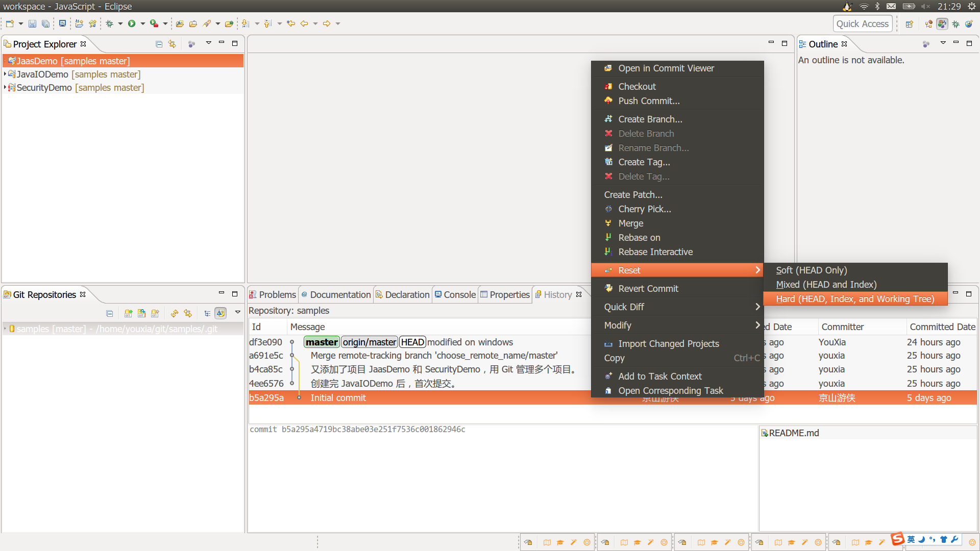Select Create Branch... menu entry
Screen dimensions: 980x551
pos(677,119)
